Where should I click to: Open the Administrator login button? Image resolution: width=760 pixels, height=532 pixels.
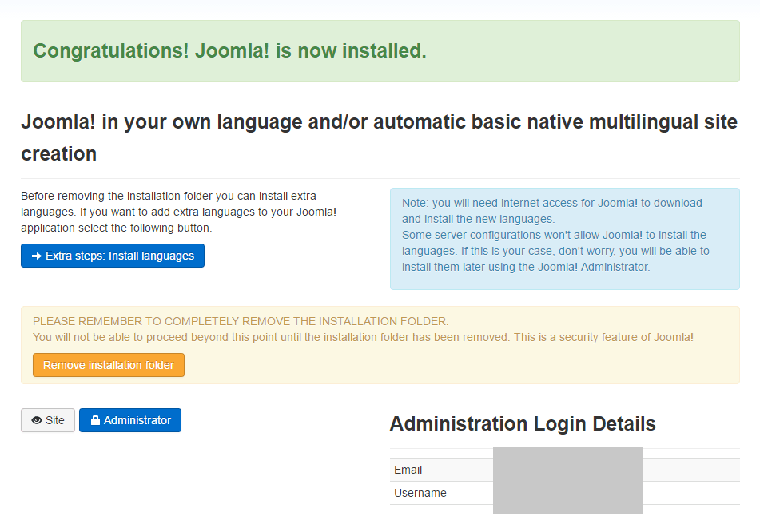(x=130, y=420)
